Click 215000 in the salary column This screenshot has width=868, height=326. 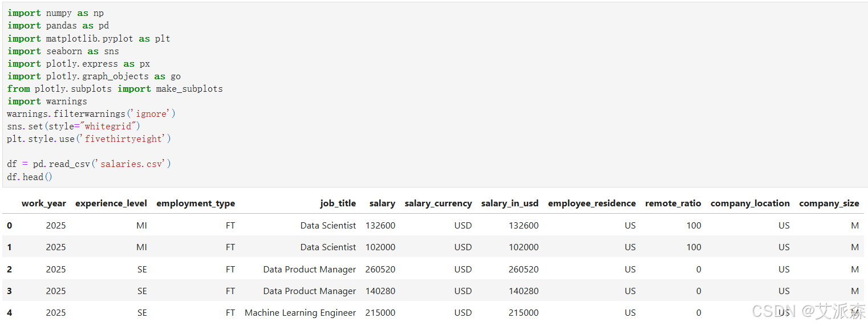380,313
